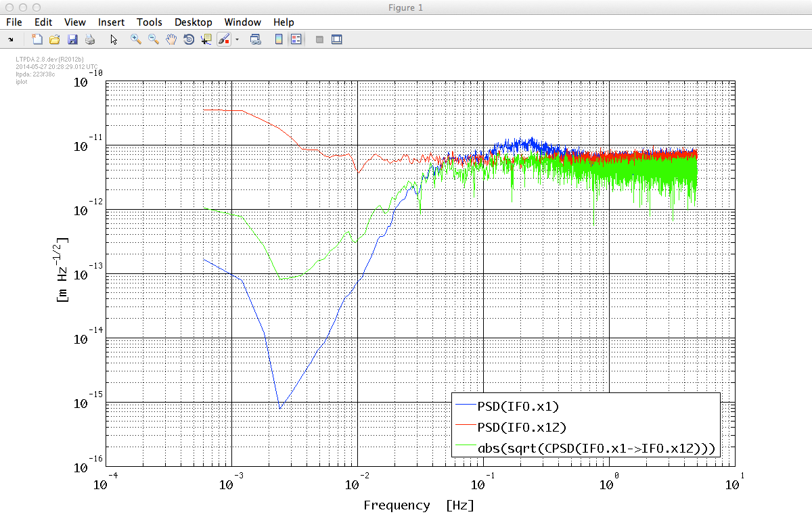The width and height of the screenshot is (812, 523).
Task: Save the figure using the floppy icon
Action: pyautogui.click(x=72, y=39)
